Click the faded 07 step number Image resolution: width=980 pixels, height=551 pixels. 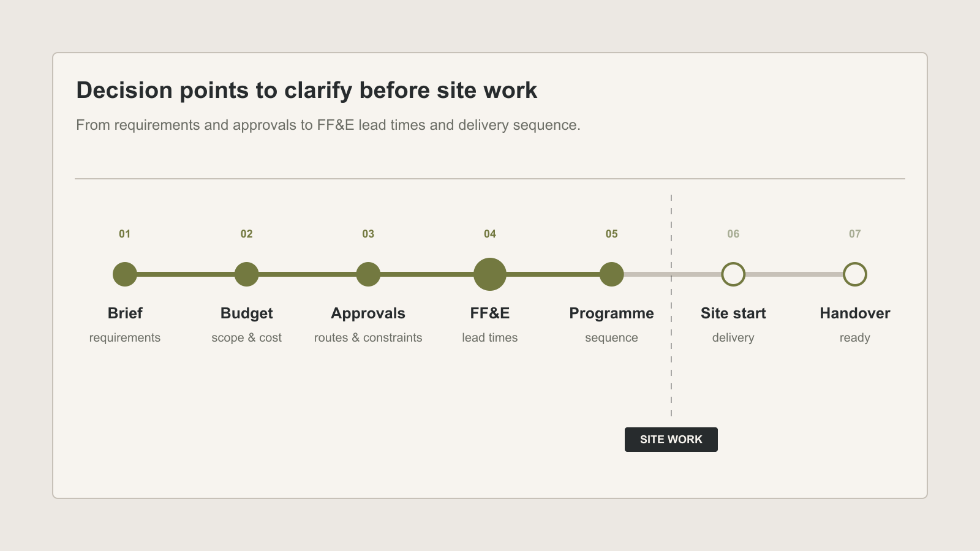tap(855, 234)
